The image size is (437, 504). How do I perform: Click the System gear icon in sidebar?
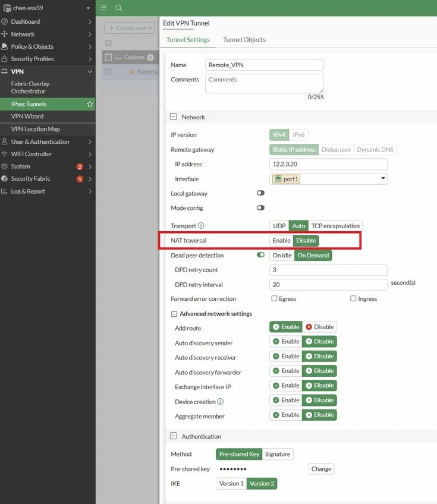click(5, 166)
